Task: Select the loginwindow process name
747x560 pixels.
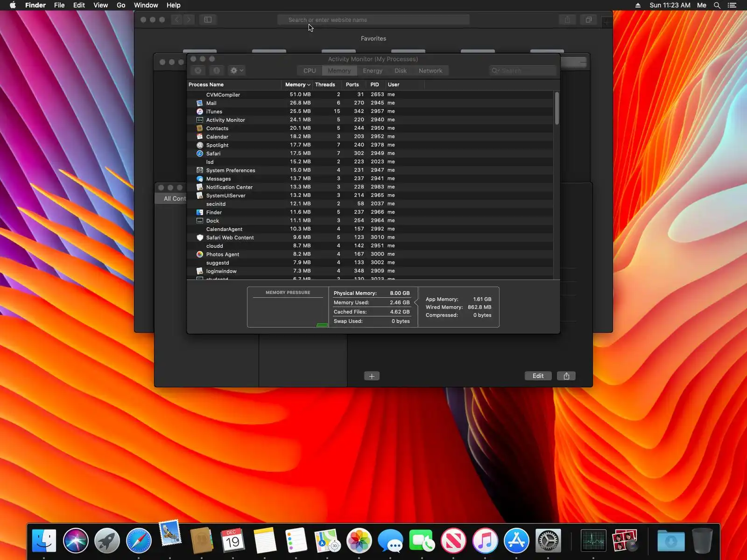Action: pos(221,271)
